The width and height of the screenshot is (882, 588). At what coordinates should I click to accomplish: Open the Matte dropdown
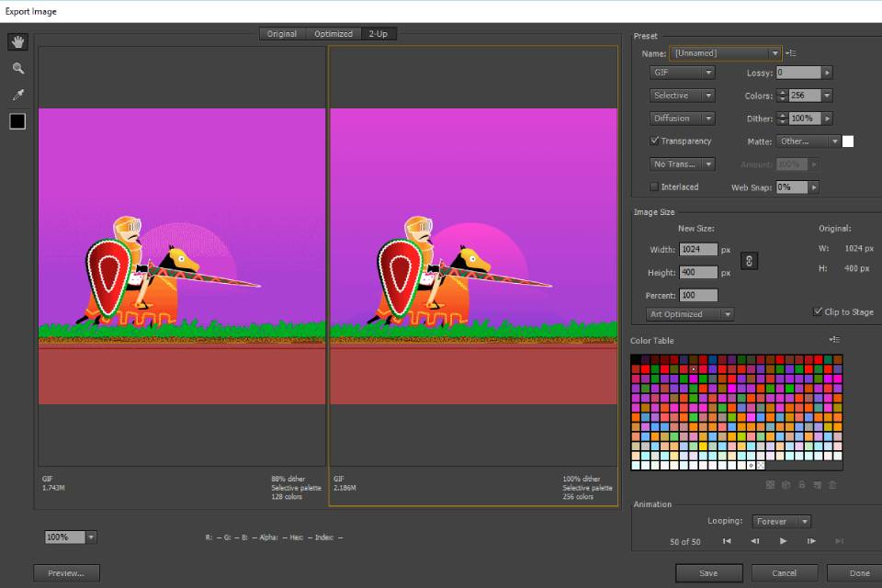[x=808, y=141]
